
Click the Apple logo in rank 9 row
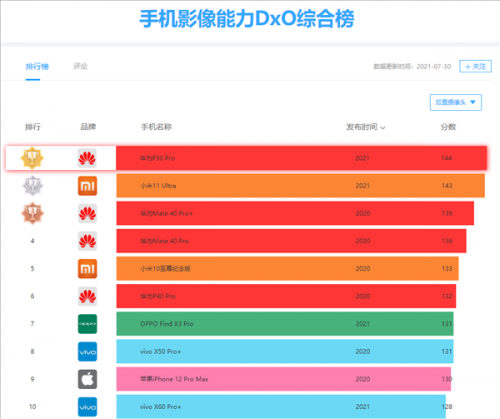tap(87, 379)
